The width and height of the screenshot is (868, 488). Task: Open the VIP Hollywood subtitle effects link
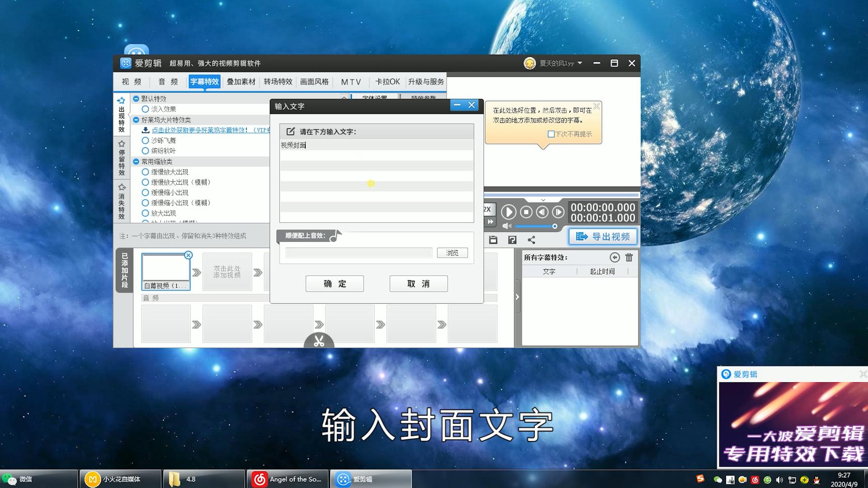coord(211,130)
